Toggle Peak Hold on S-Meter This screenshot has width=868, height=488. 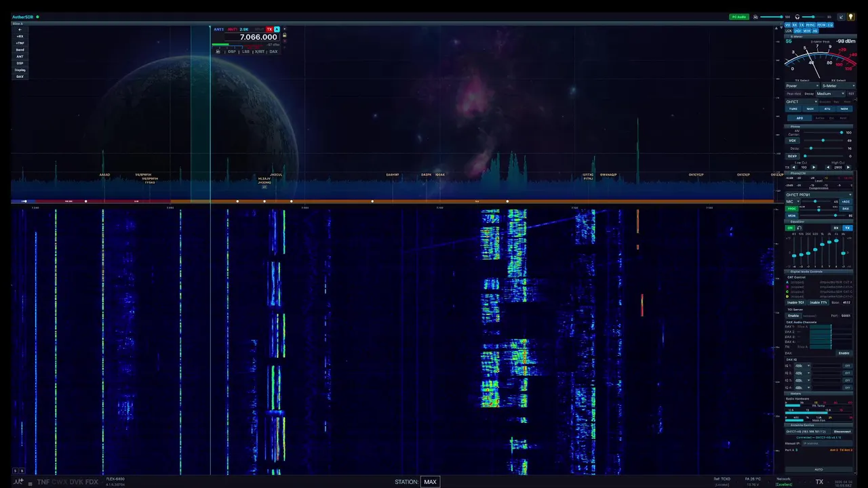pos(794,94)
